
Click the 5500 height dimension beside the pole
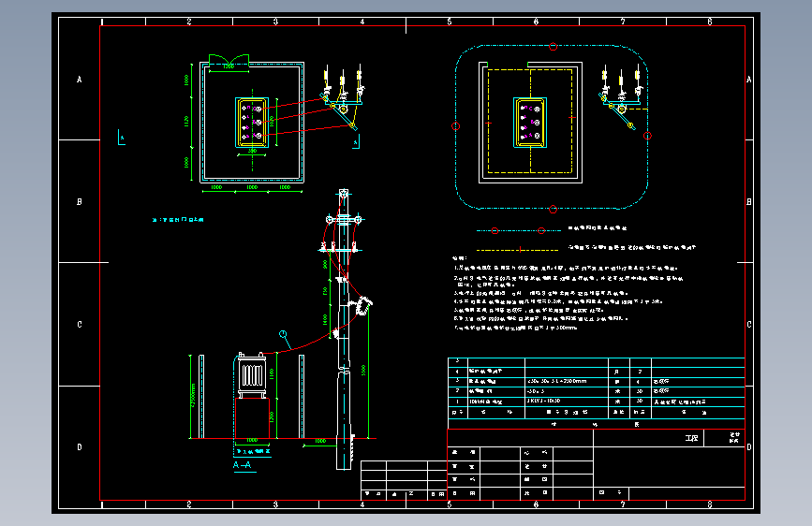tap(363, 371)
